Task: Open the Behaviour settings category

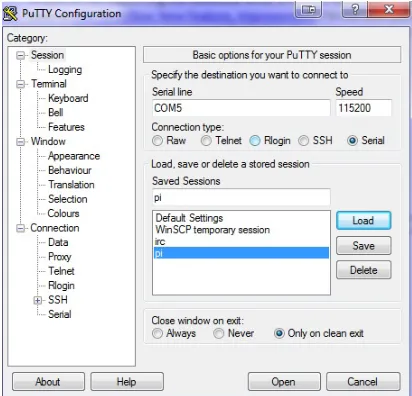Action: (70, 170)
